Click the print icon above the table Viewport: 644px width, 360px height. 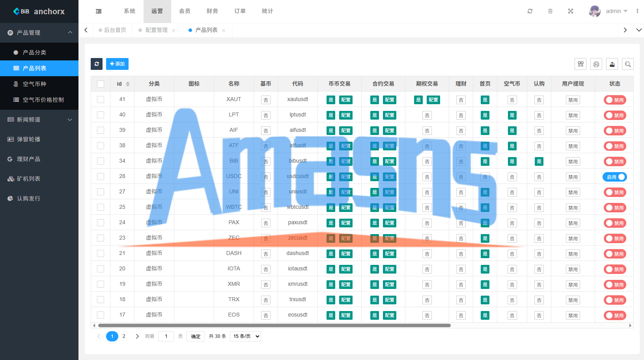click(596, 64)
